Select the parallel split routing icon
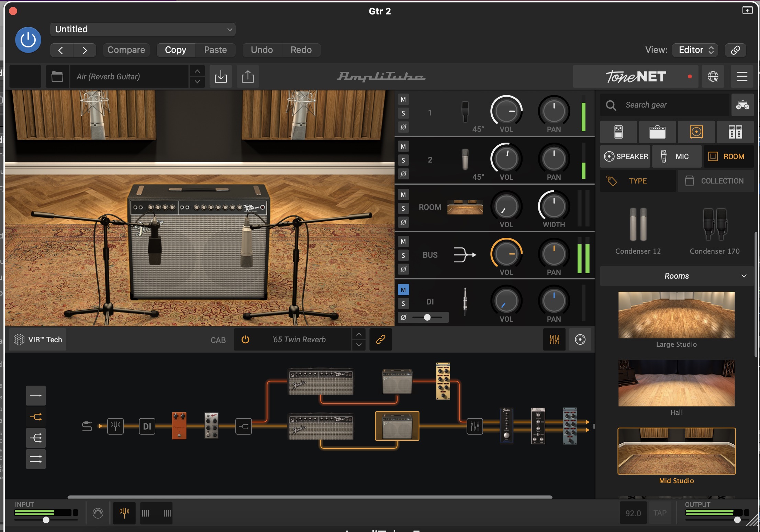760x532 pixels. 36,417
